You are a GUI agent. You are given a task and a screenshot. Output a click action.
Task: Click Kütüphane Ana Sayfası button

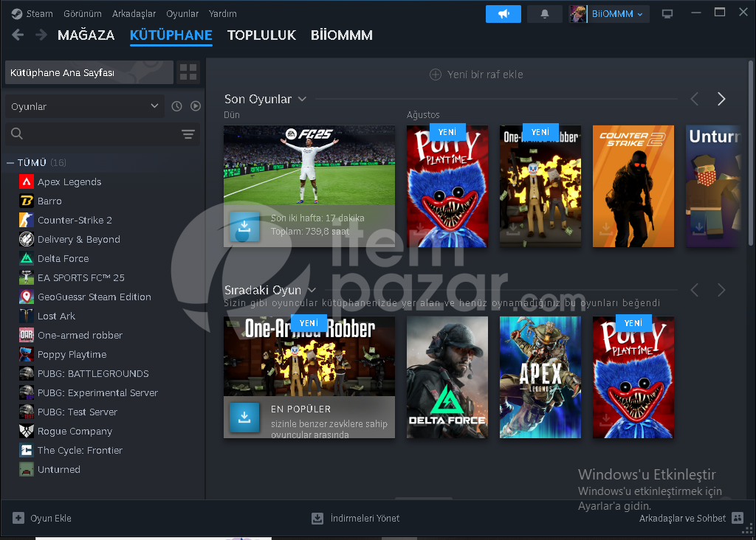(x=89, y=72)
